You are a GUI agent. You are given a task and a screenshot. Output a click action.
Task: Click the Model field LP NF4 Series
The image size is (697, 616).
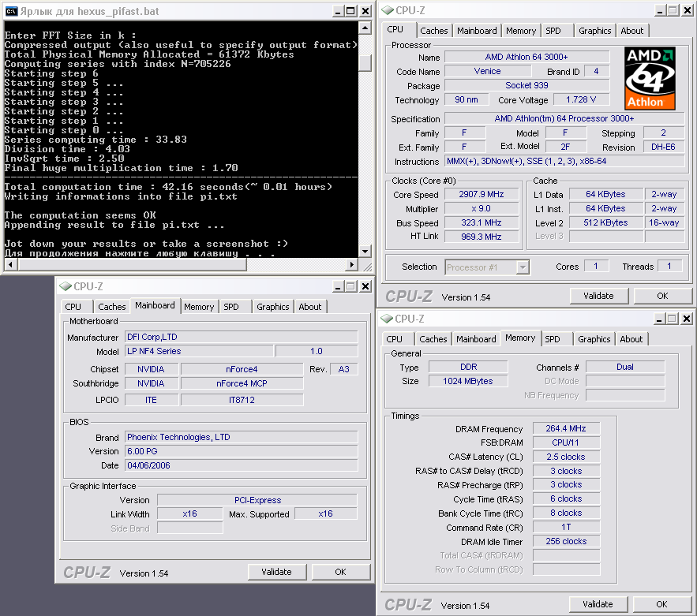point(199,351)
